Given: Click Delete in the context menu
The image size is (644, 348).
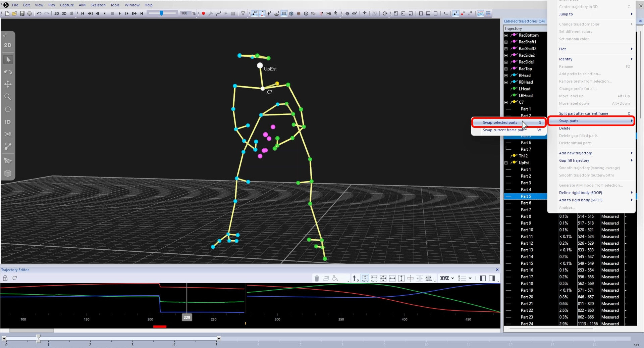Looking at the screenshot, I should 565,128.
